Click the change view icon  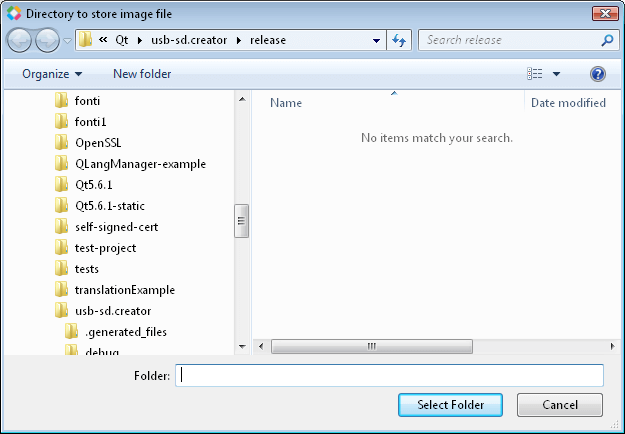pos(535,74)
